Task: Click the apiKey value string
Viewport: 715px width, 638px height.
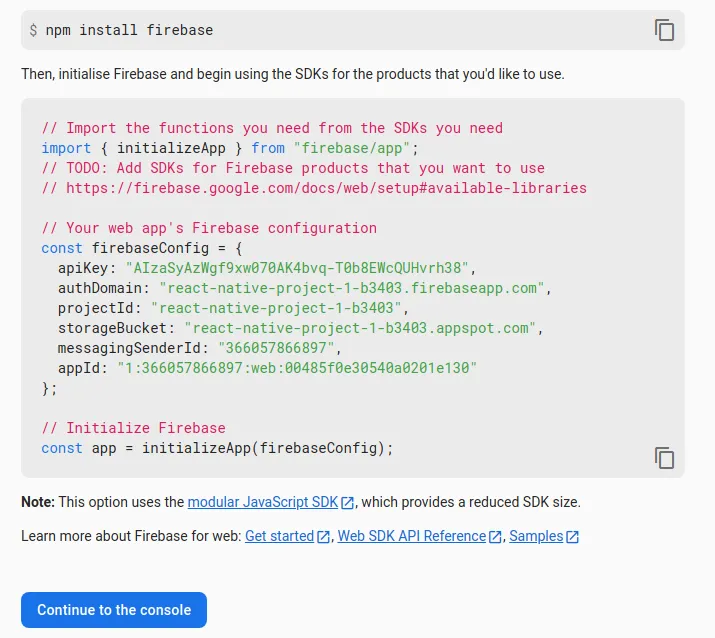Action: (x=297, y=268)
